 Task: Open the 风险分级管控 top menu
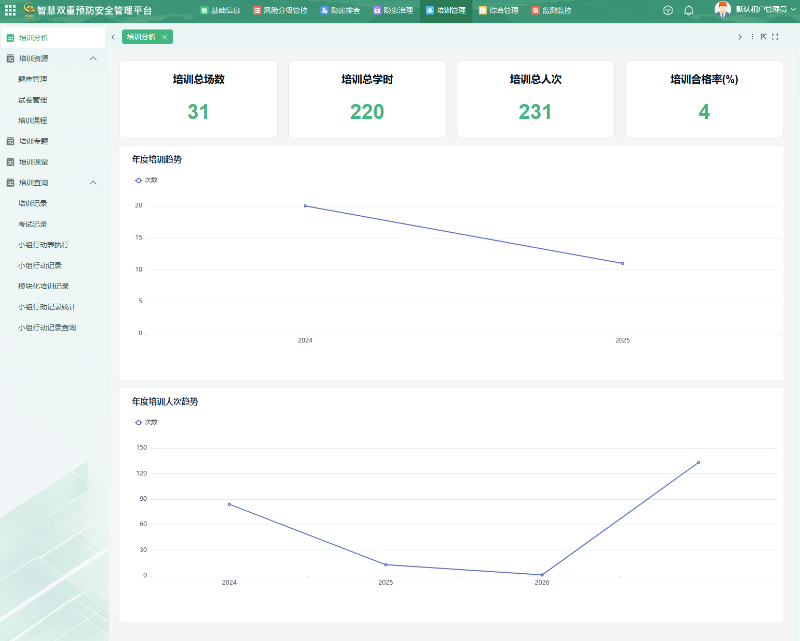281,10
